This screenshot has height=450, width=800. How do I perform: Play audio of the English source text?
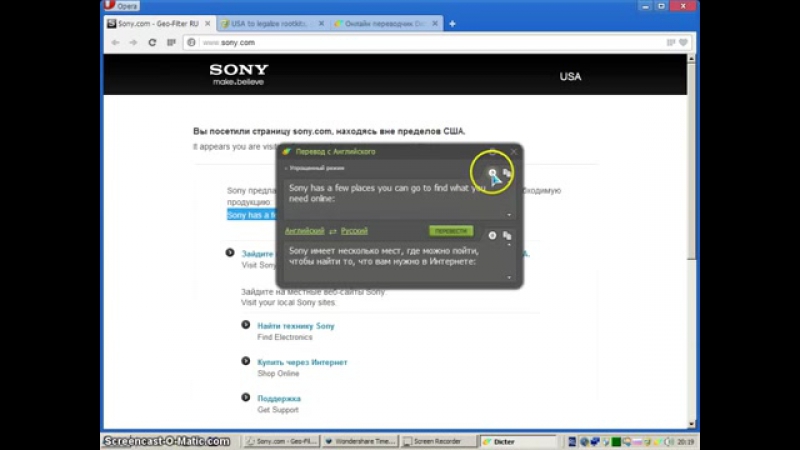coord(492,174)
